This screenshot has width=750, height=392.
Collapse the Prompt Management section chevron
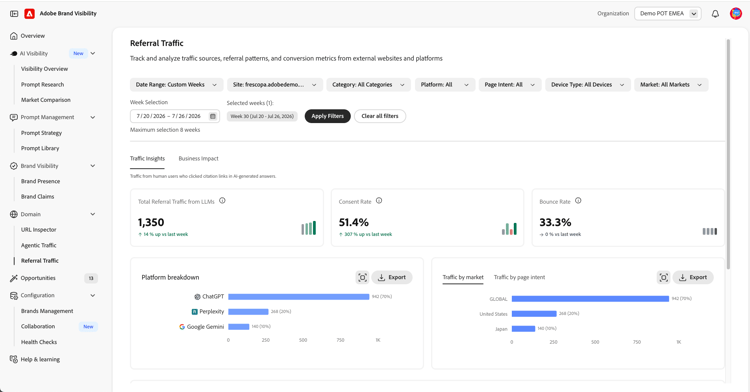(93, 117)
